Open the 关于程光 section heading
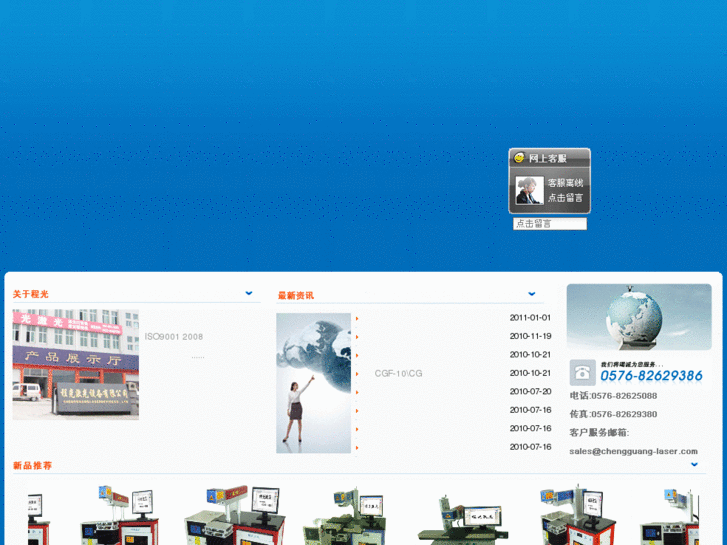 tap(31, 294)
